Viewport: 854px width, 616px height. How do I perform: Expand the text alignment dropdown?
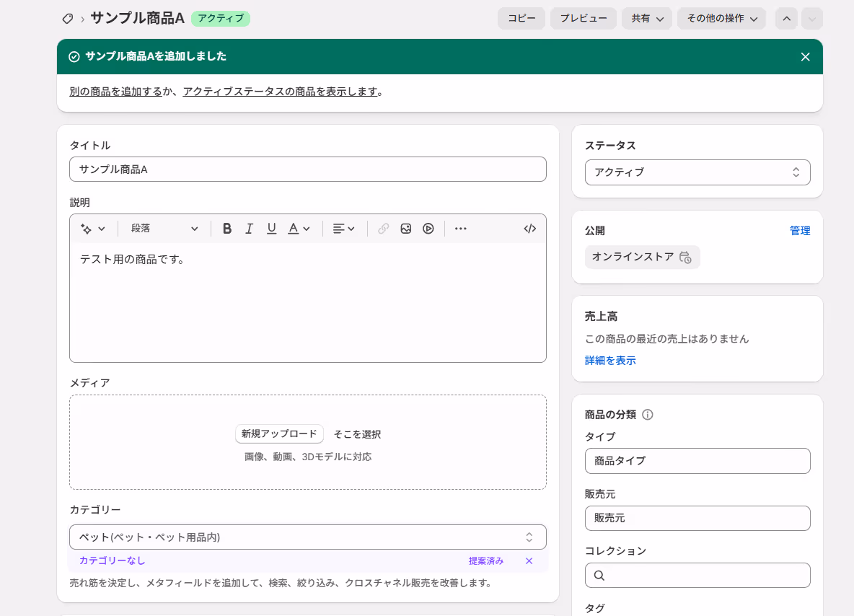[343, 229]
